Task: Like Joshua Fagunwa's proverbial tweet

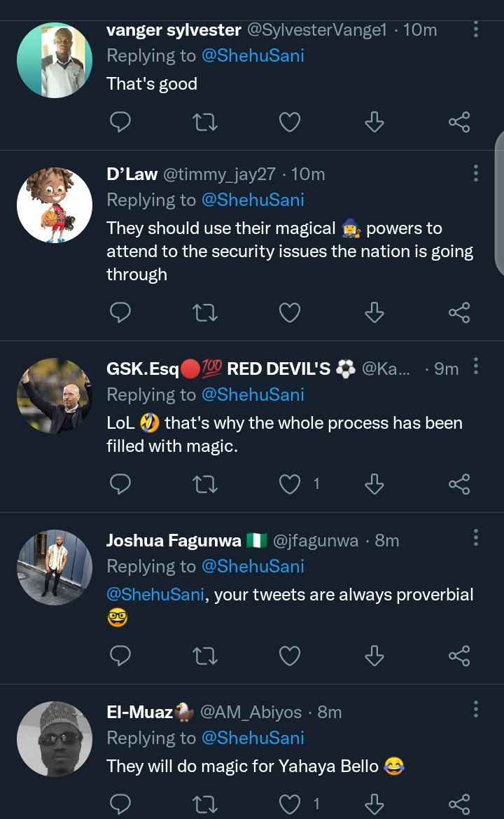Action: point(290,656)
